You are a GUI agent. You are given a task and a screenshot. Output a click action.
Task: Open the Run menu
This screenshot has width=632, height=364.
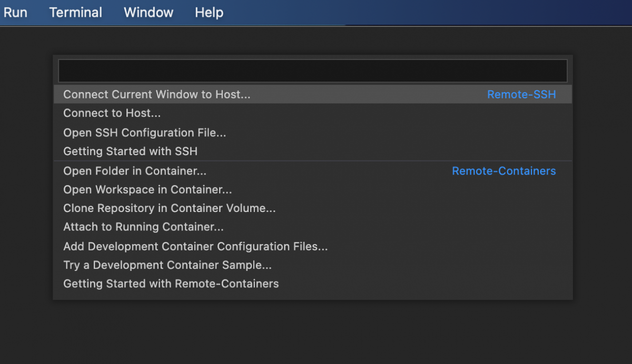(15, 12)
